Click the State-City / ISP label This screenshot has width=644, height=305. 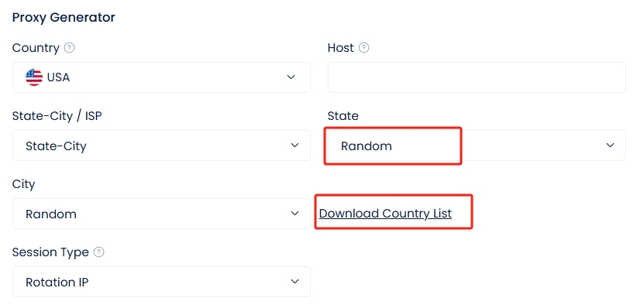click(57, 116)
